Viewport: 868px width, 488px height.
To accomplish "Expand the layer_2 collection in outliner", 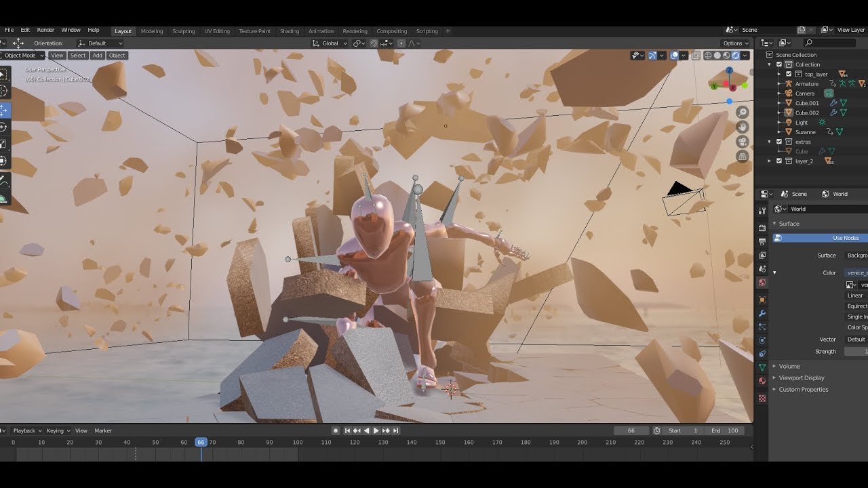I will point(770,161).
